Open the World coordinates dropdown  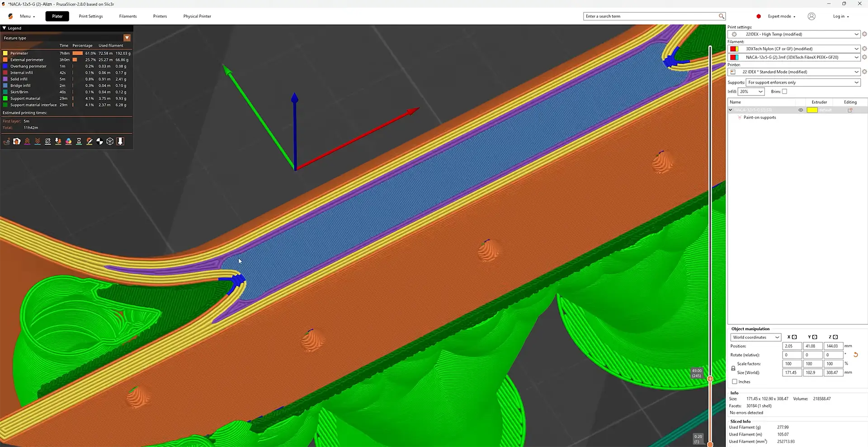[x=755, y=337]
